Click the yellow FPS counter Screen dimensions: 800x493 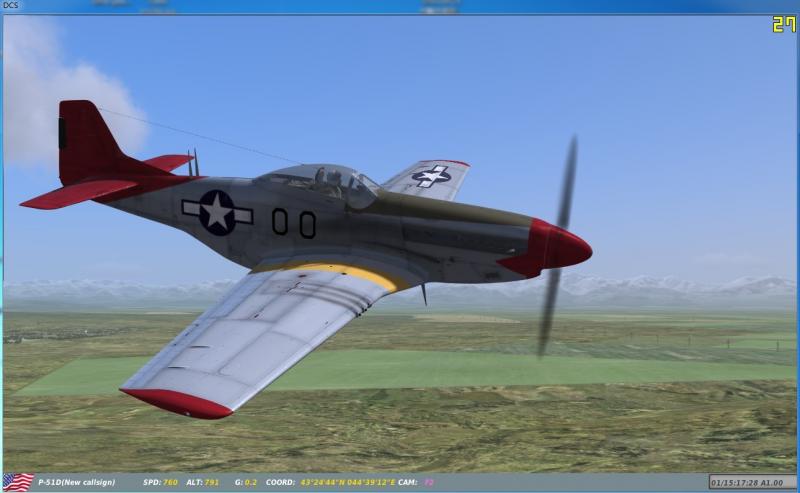(783, 25)
